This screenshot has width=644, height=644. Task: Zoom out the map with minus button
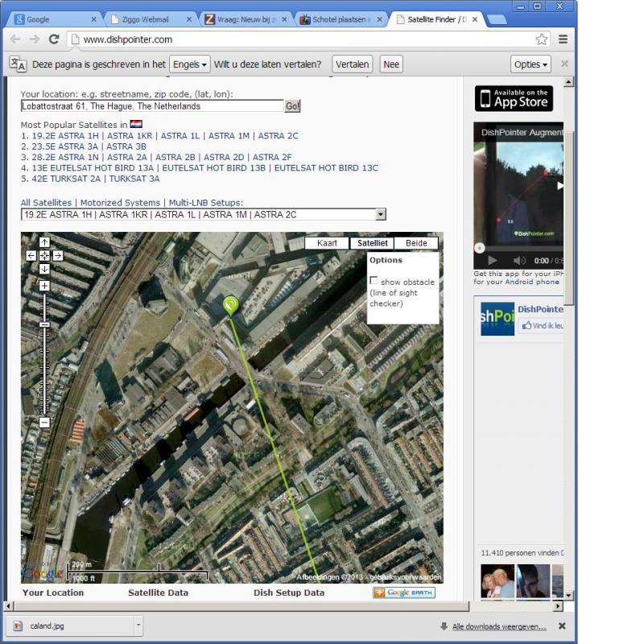pos(44,422)
